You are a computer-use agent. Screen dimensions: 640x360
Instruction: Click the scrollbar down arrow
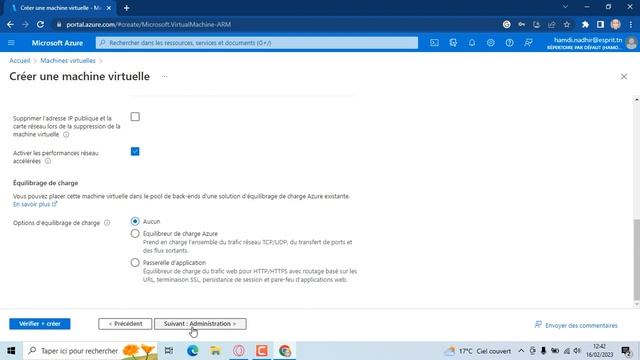click(x=636, y=304)
